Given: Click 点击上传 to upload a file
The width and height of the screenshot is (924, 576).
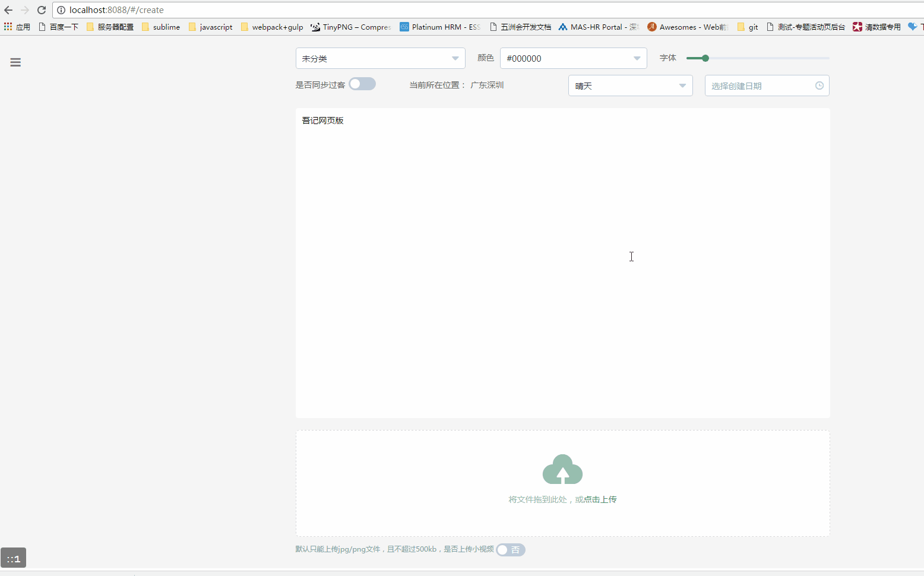Looking at the screenshot, I should 600,499.
